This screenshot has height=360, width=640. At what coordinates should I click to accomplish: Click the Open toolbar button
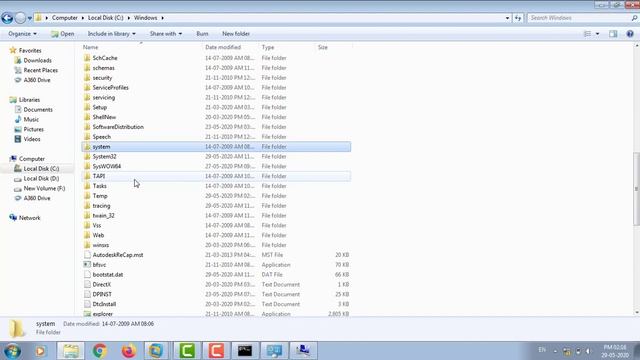coord(62,34)
